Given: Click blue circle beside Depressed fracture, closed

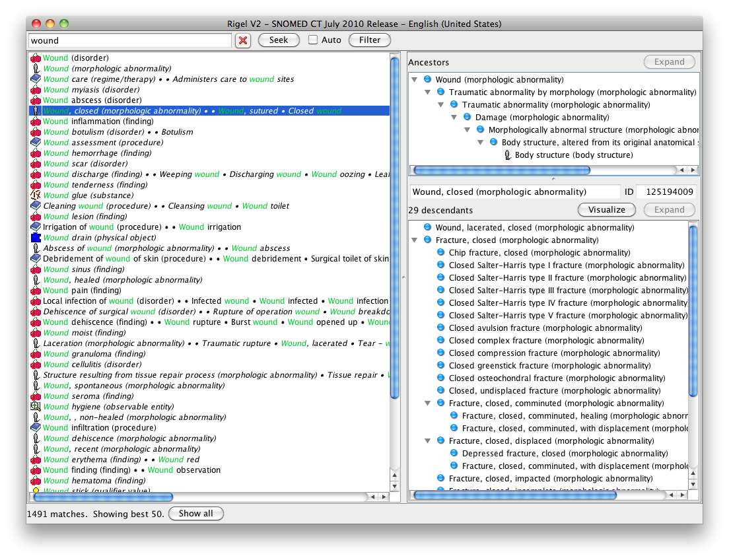Looking at the screenshot, I should [454, 454].
